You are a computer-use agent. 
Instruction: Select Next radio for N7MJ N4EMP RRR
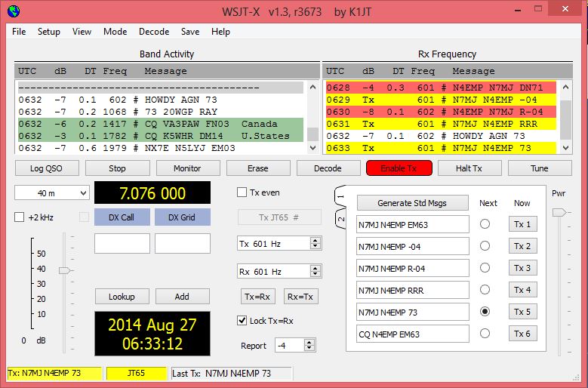pos(485,290)
